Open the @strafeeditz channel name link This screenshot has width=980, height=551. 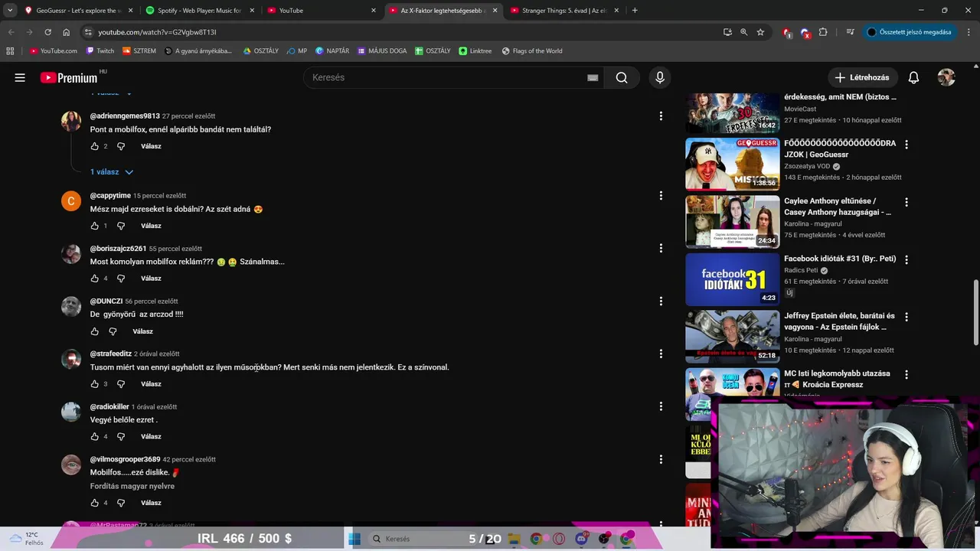(x=111, y=354)
